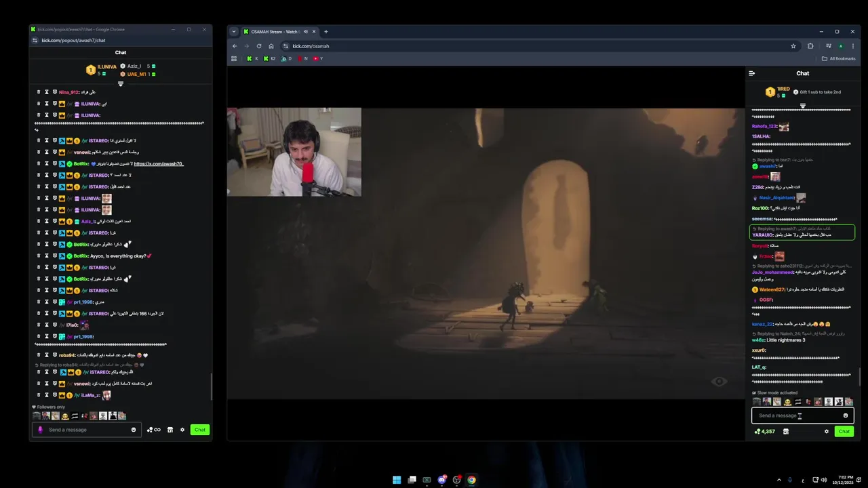This screenshot has height=488, width=868.
Task: Expand the gift leaderboard in OSAMAH chat
Action: pyautogui.click(x=803, y=106)
